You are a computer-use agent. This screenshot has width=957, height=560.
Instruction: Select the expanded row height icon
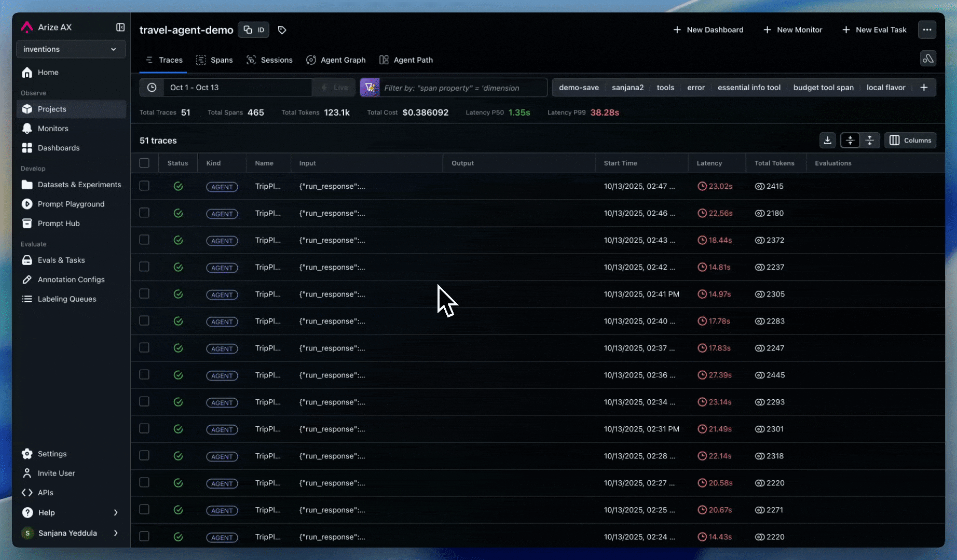pyautogui.click(x=870, y=141)
